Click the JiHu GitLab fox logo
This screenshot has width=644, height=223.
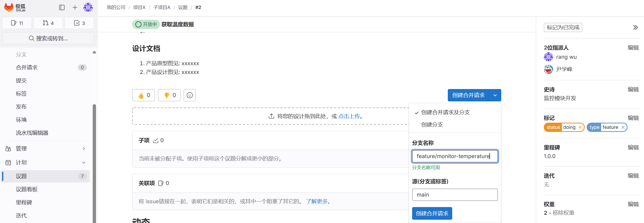click(x=9, y=7)
